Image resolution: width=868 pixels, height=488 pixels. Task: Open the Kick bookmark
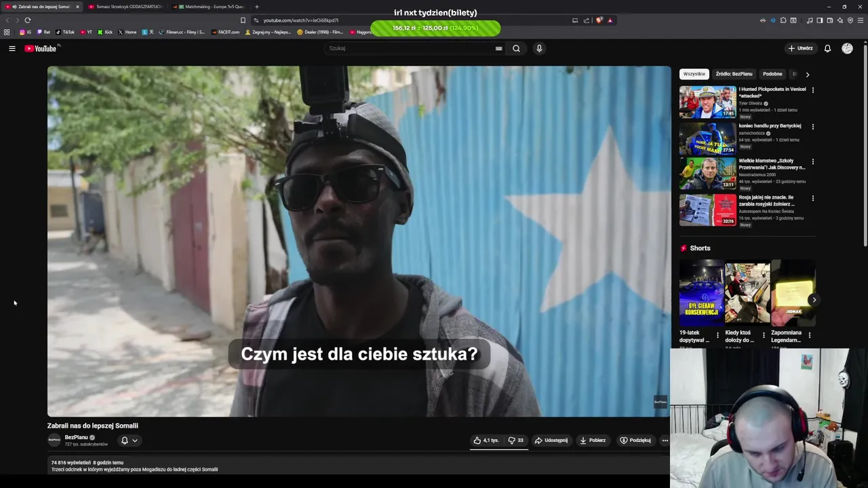click(x=105, y=32)
